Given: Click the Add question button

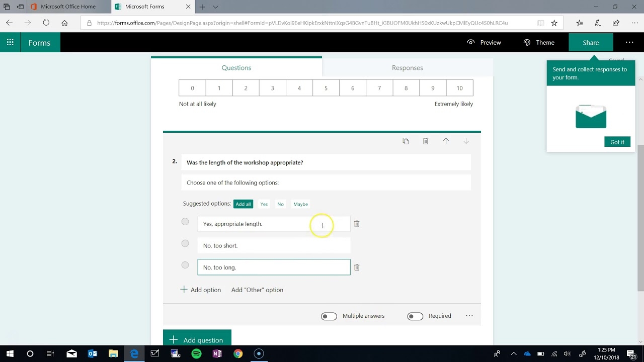Looking at the screenshot, I should click(x=197, y=339).
